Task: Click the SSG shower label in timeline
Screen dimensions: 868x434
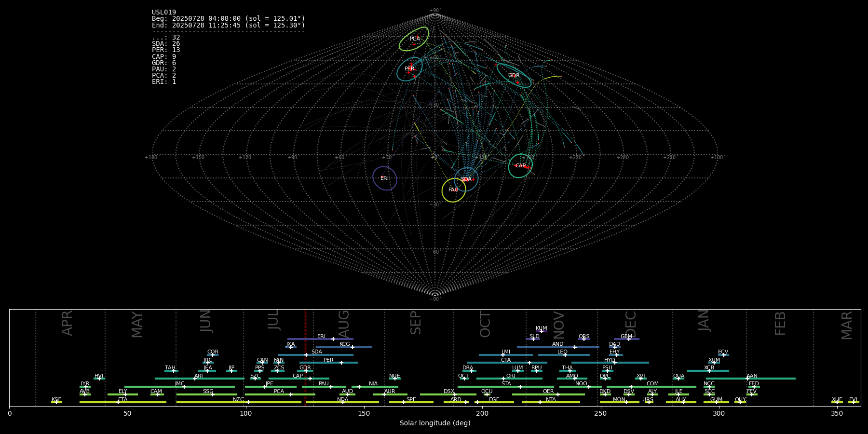Action: coord(208,392)
